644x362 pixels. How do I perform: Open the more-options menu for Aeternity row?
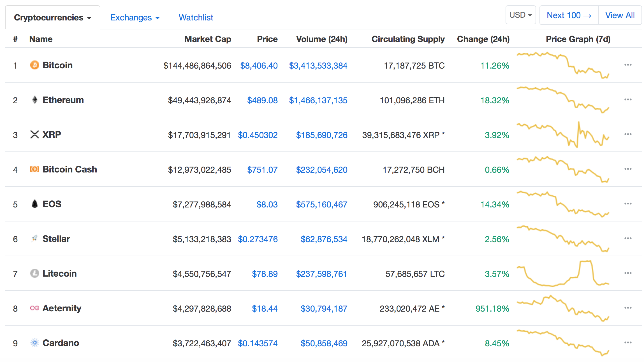point(628,308)
